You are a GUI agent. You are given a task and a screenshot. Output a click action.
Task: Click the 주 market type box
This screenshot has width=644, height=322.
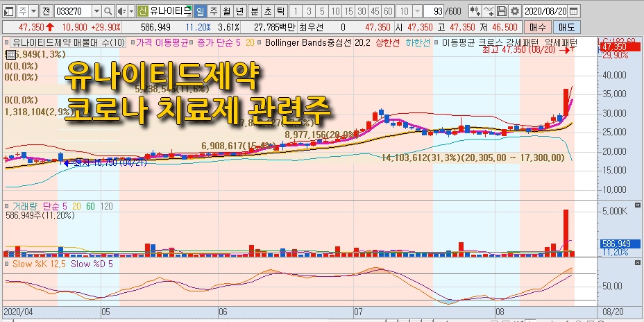[x=23, y=11]
